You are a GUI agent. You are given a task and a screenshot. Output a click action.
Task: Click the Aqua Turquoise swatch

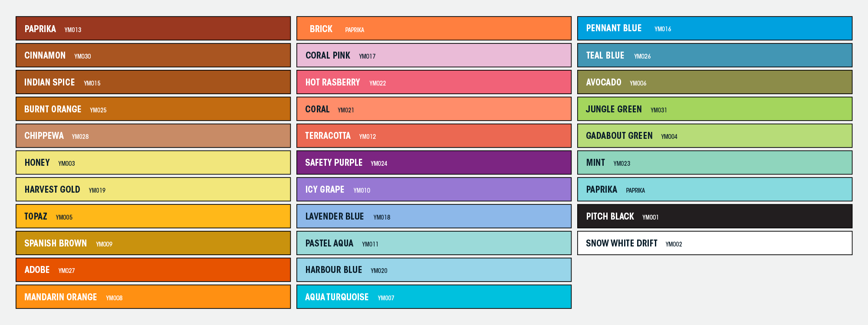(434, 297)
